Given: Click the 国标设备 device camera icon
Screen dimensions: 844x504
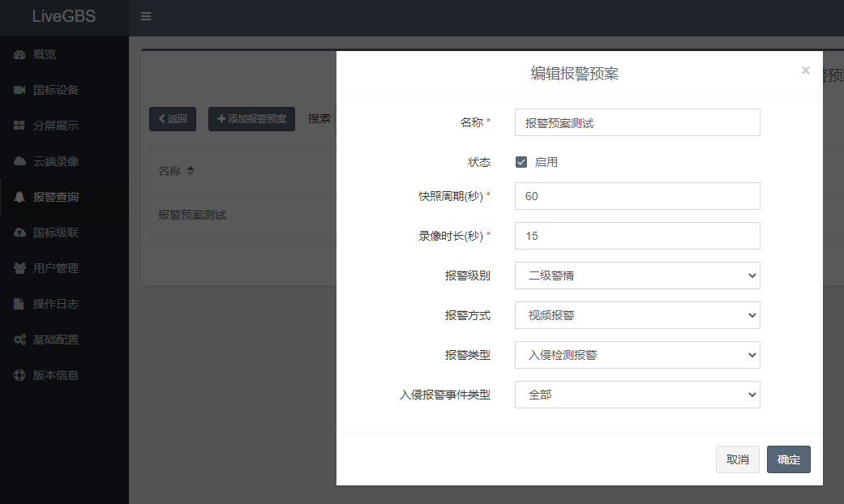Looking at the screenshot, I should [18, 89].
